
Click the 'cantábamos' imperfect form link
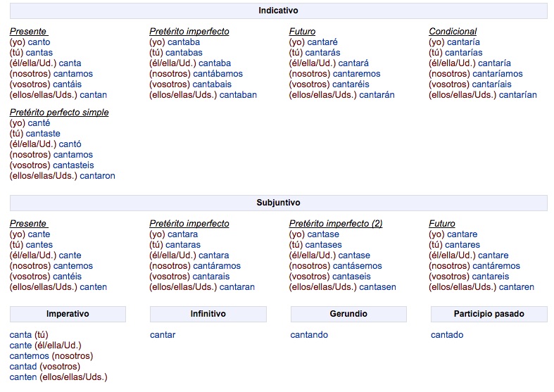point(218,74)
